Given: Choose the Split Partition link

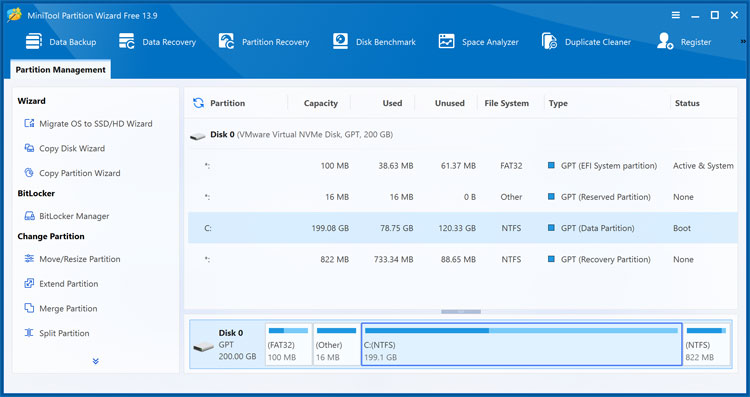Looking at the screenshot, I should pos(64,333).
